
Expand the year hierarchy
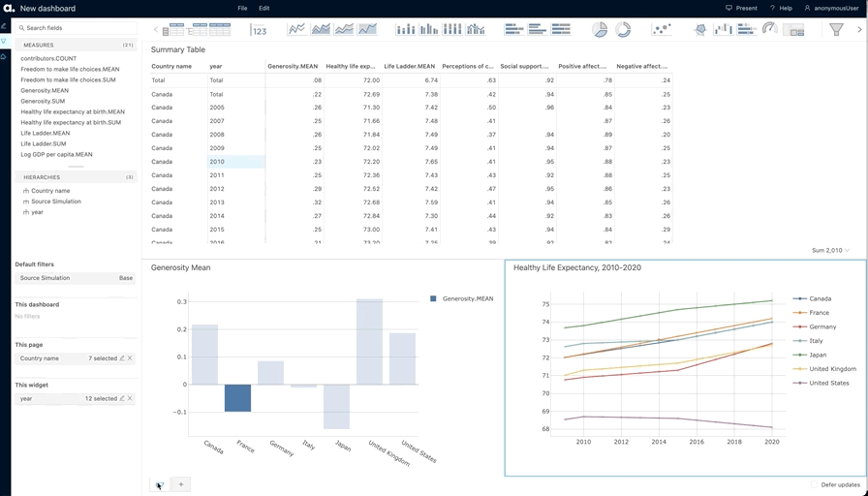pos(33,212)
